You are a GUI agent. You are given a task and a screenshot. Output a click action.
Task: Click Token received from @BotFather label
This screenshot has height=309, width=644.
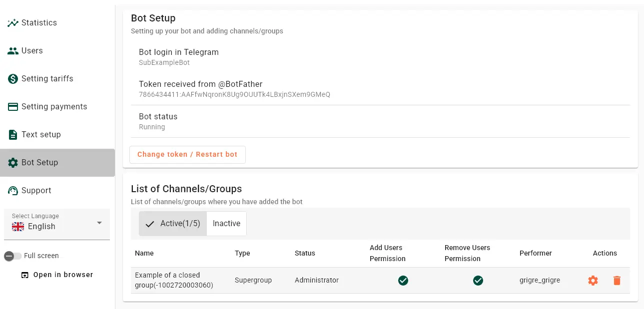pyautogui.click(x=200, y=84)
